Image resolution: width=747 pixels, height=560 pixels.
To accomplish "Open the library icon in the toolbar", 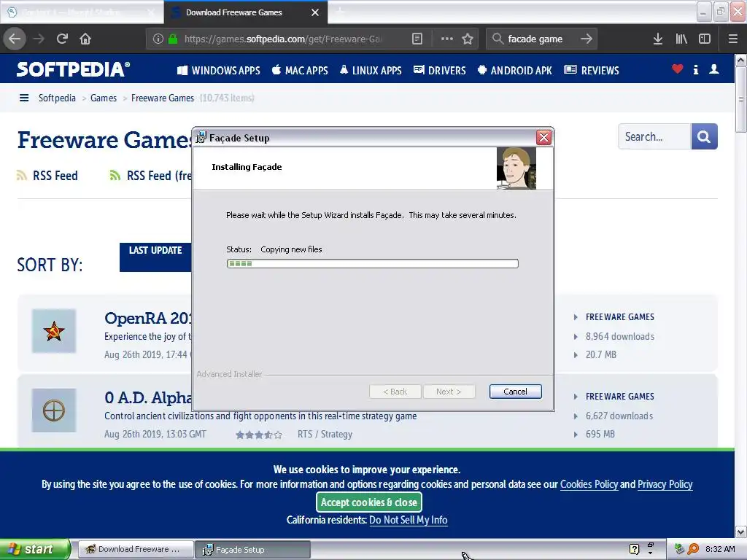I will [x=681, y=39].
